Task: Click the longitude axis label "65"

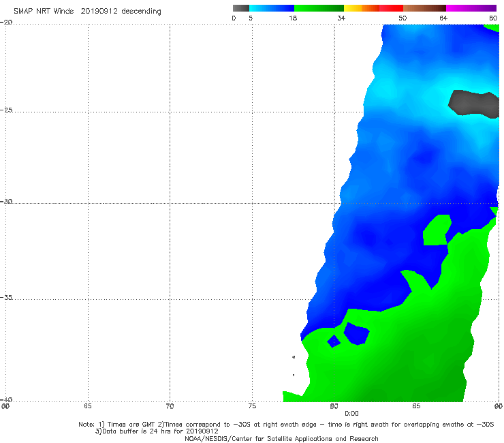Action: point(88,406)
